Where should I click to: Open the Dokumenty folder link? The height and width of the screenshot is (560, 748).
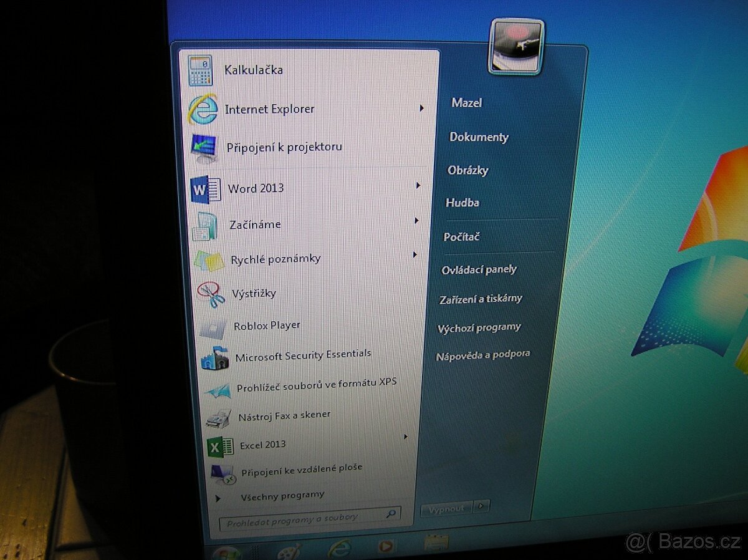pyautogui.click(x=479, y=137)
